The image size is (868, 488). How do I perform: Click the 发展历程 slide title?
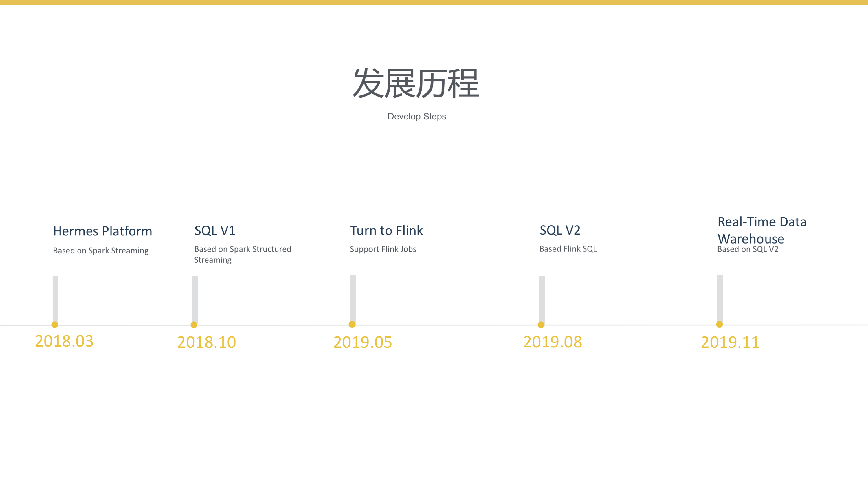click(x=416, y=83)
